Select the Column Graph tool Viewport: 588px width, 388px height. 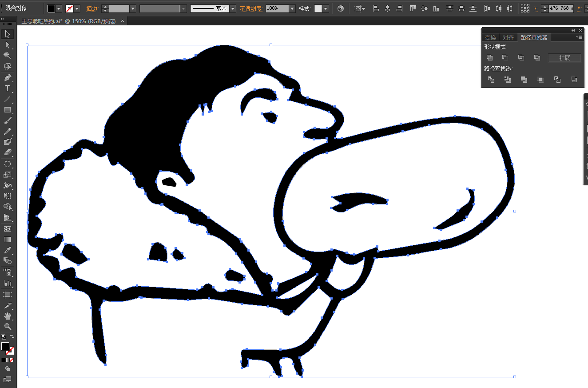[8, 283]
